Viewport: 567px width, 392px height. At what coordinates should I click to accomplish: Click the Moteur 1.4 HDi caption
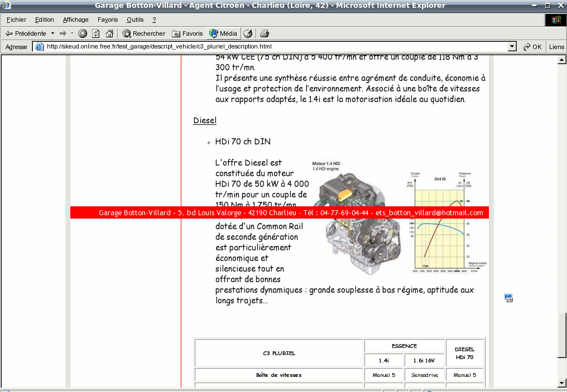pyautogui.click(x=326, y=164)
